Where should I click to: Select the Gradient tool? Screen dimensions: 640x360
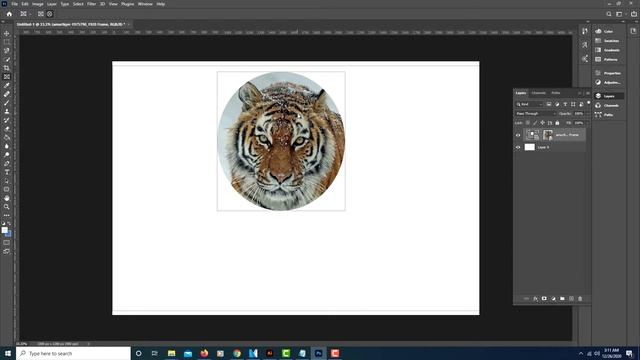[x=7, y=137]
